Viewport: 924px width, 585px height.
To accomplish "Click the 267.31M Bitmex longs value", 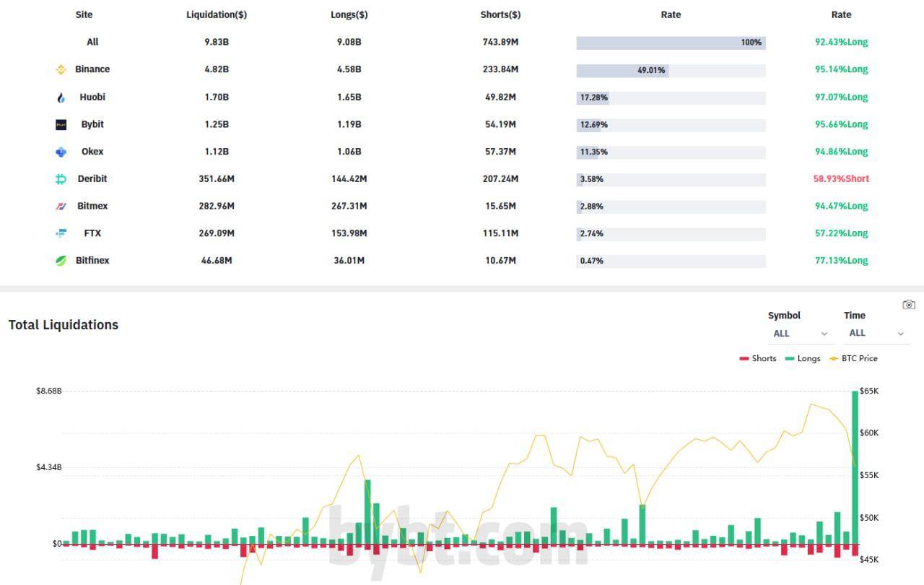I will coord(349,206).
